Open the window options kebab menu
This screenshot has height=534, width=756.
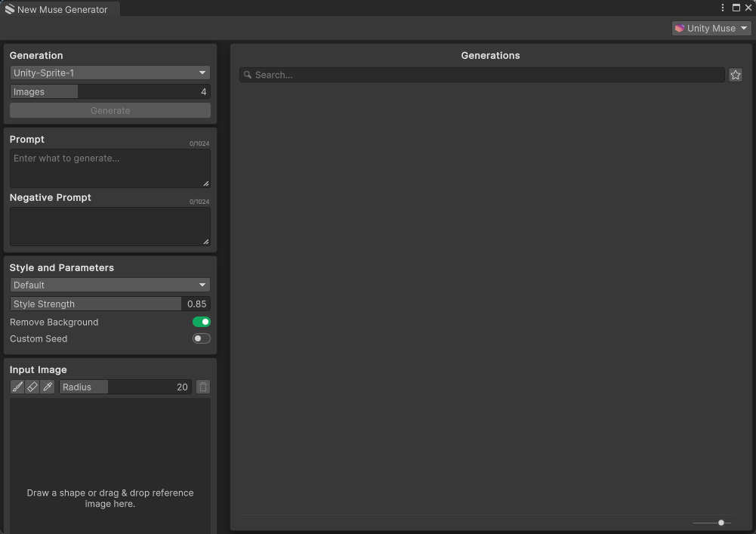point(722,8)
